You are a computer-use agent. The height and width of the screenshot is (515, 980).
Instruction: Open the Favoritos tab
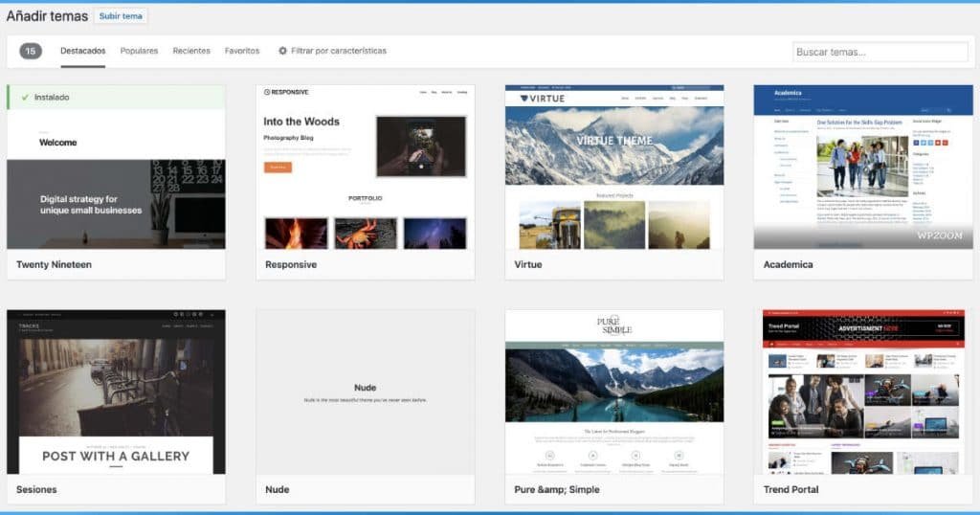pyautogui.click(x=242, y=51)
